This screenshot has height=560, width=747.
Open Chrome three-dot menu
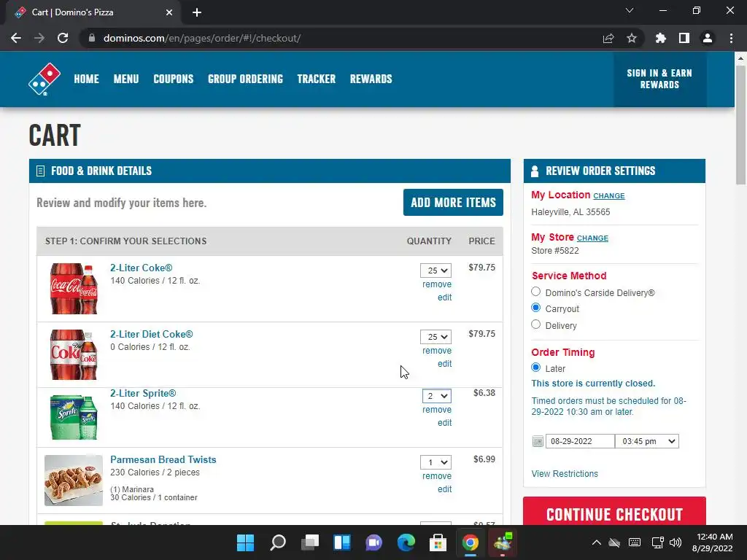click(x=731, y=38)
